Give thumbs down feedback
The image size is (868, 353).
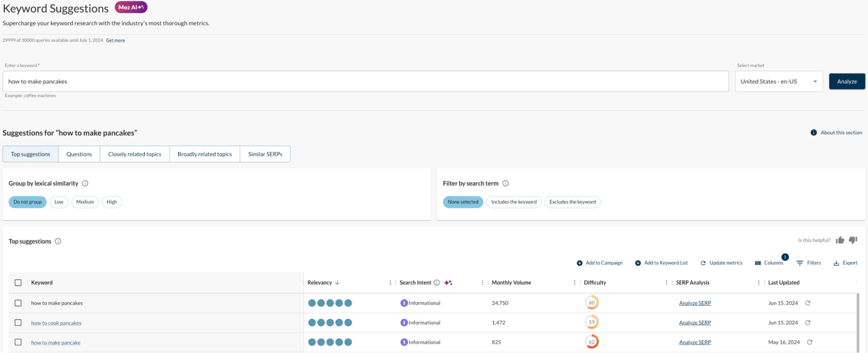(x=853, y=240)
